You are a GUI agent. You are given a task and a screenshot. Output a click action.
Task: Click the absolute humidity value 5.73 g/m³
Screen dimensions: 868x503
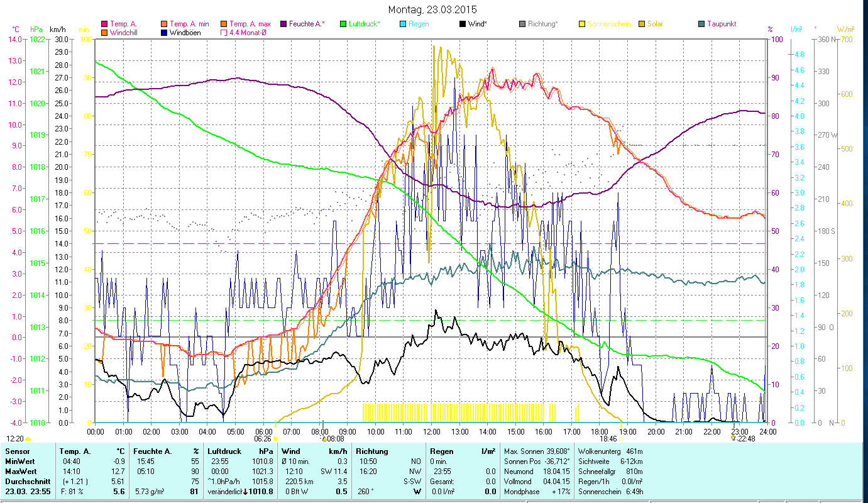(x=150, y=492)
